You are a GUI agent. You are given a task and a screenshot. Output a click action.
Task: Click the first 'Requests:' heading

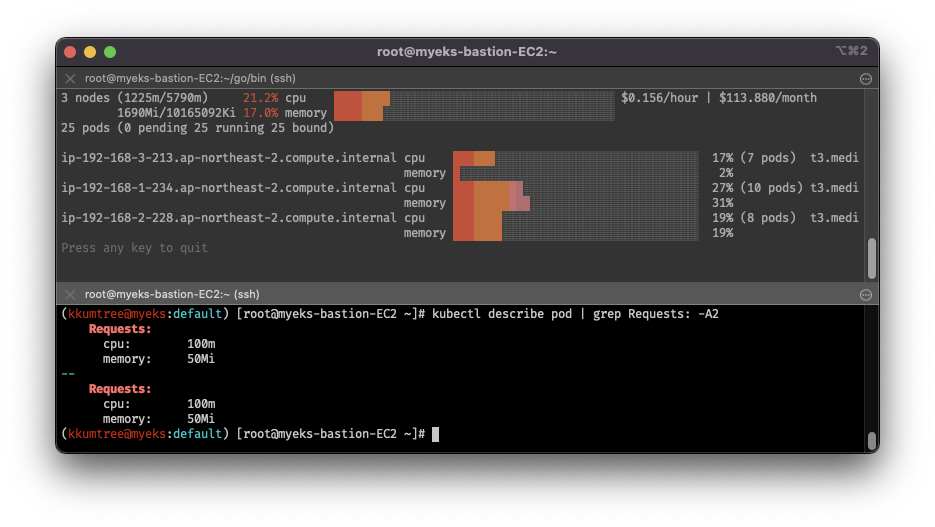pos(120,329)
